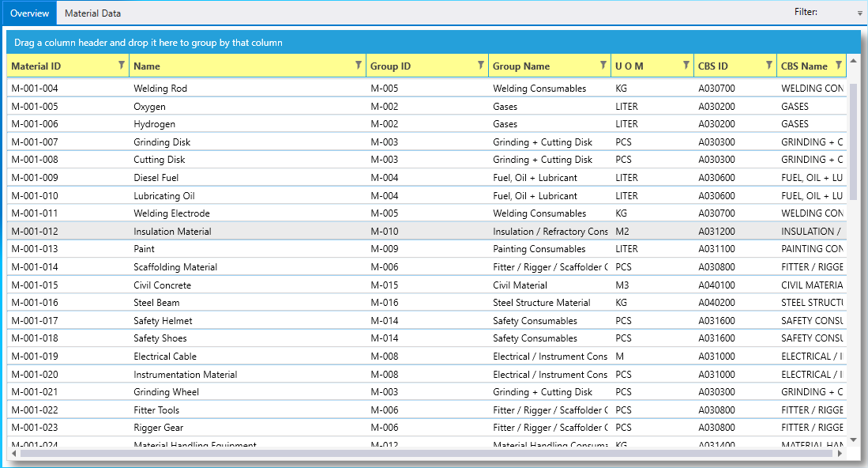
Task: Select the Diesel Fuel name cell
Action: pos(247,178)
